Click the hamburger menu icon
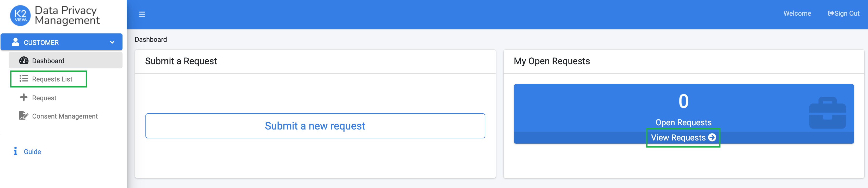The width and height of the screenshot is (868, 188). point(142,14)
